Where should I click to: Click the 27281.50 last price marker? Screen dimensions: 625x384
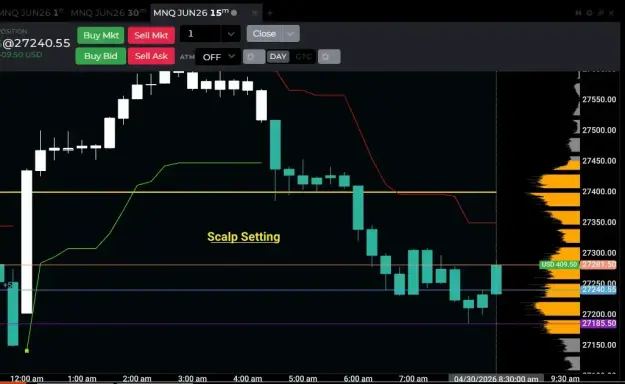pos(598,264)
